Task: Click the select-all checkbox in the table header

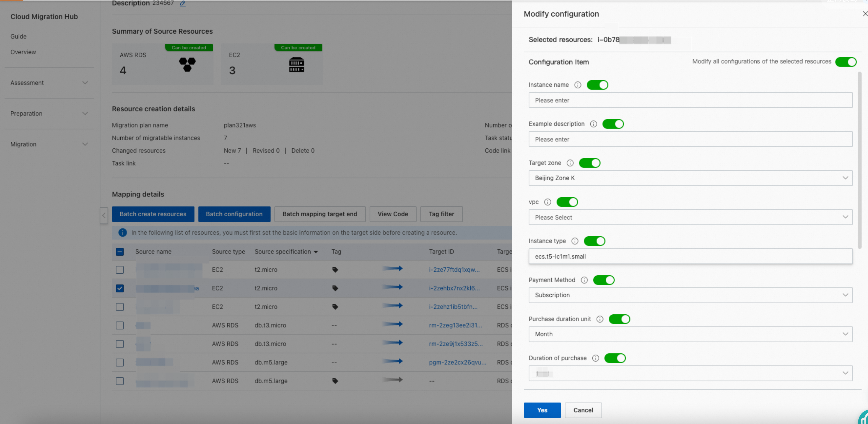Action: [120, 252]
